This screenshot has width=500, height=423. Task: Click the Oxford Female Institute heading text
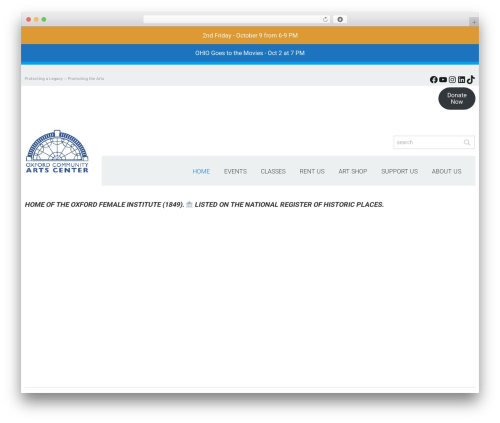coord(204,205)
